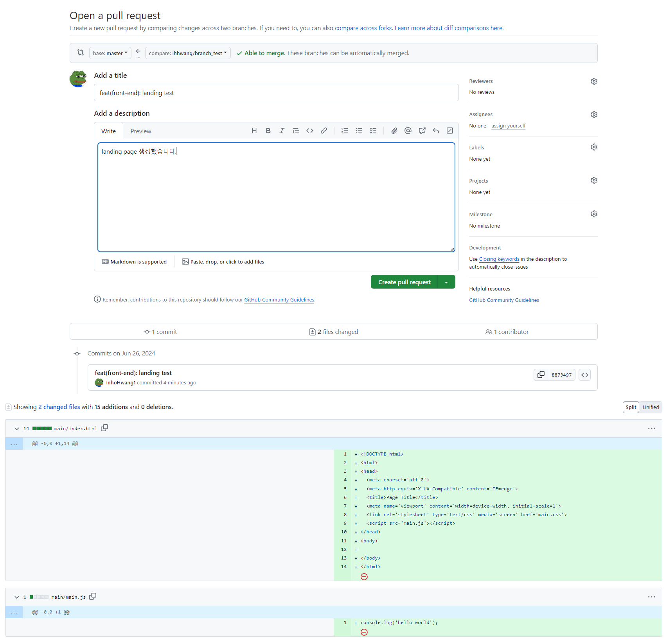The image size is (667, 644).
Task: Select the Write tab
Action: click(x=109, y=131)
